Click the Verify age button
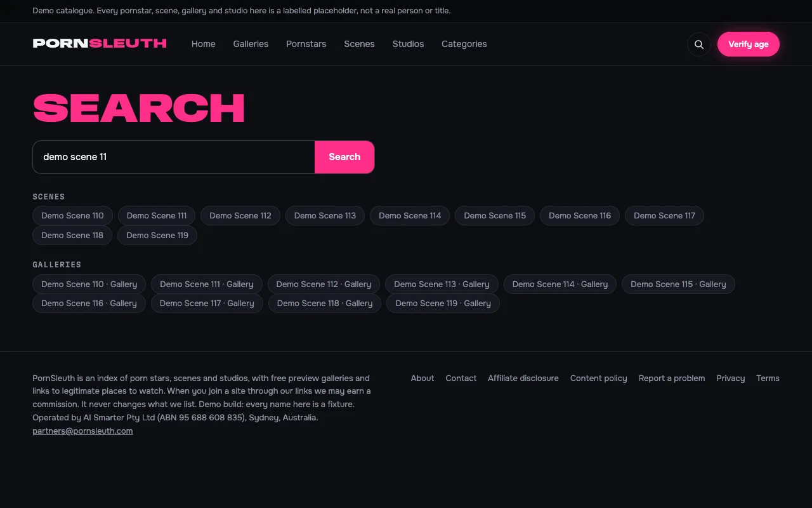Viewport: 812px width, 508px height. (749, 44)
